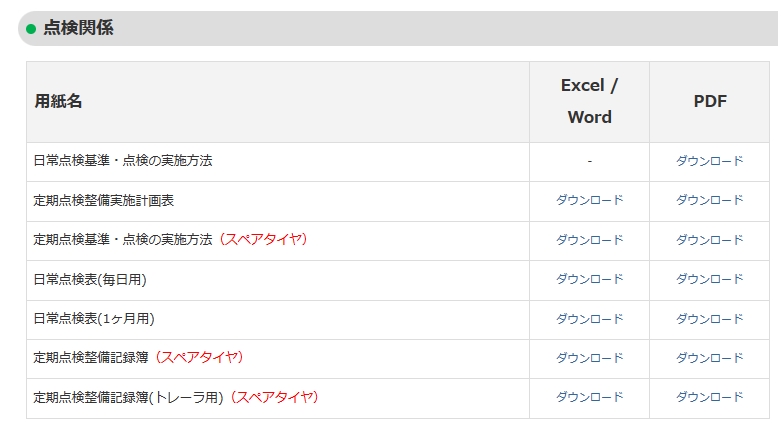This screenshot has height=423, width=781.
Task: Download PDF of 日常点検表(毎日用)
Action: [709, 279]
